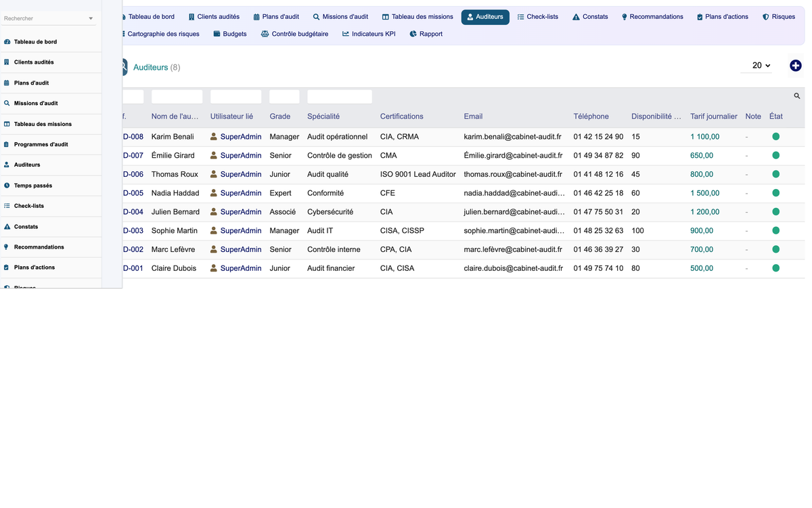The height and width of the screenshot is (508, 812).
Task: Click the green status dot for Marc Lefèvre
Action: (x=775, y=249)
